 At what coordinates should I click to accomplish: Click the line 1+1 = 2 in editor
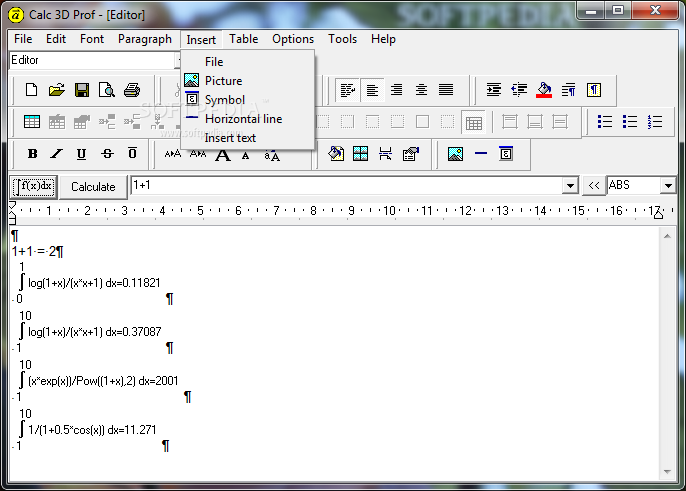click(38, 252)
